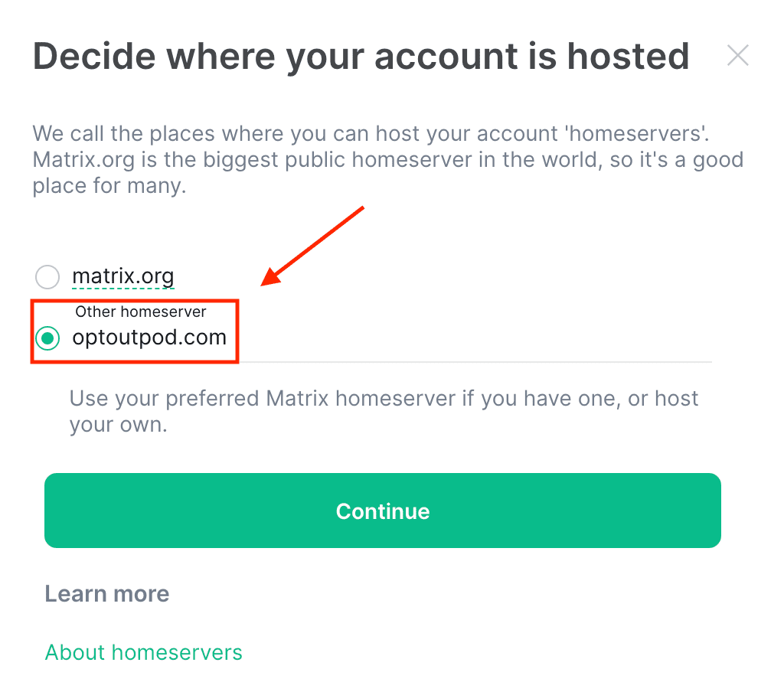Click the Learn more heading

tap(107, 594)
